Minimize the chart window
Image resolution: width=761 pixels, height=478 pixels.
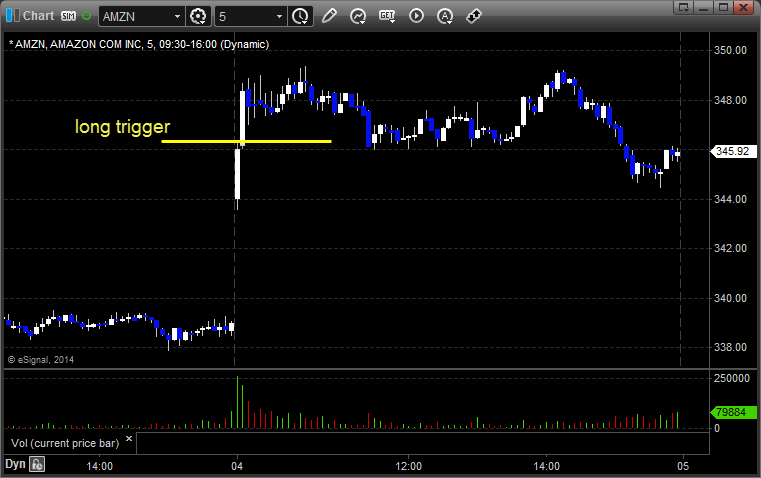pyautogui.click(x=704, y=7)
